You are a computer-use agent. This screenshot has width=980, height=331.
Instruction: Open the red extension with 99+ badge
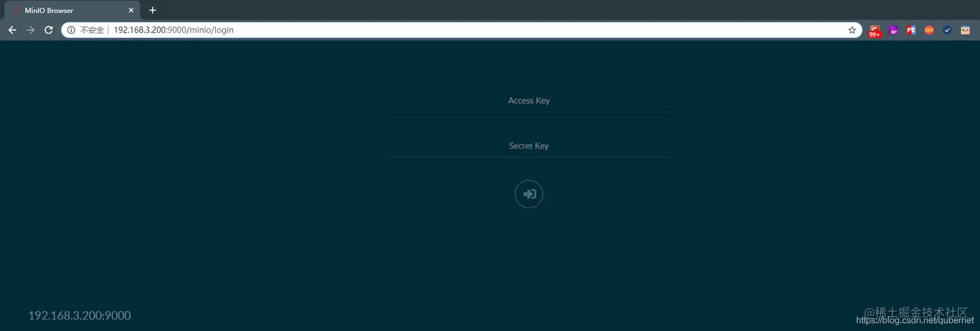point(875,31)
